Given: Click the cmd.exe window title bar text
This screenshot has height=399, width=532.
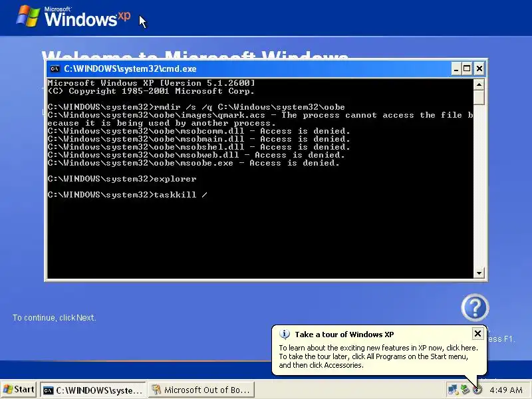Looking at the screenshot, I should [x=130, y=69].
